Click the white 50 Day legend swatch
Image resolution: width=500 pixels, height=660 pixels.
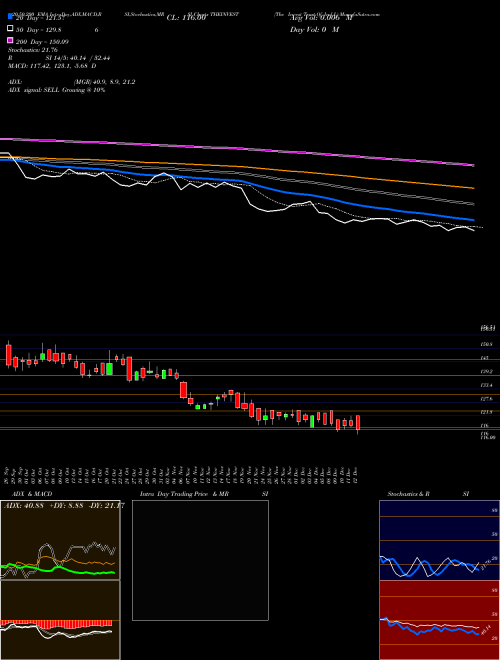click(x=10, y=29)
